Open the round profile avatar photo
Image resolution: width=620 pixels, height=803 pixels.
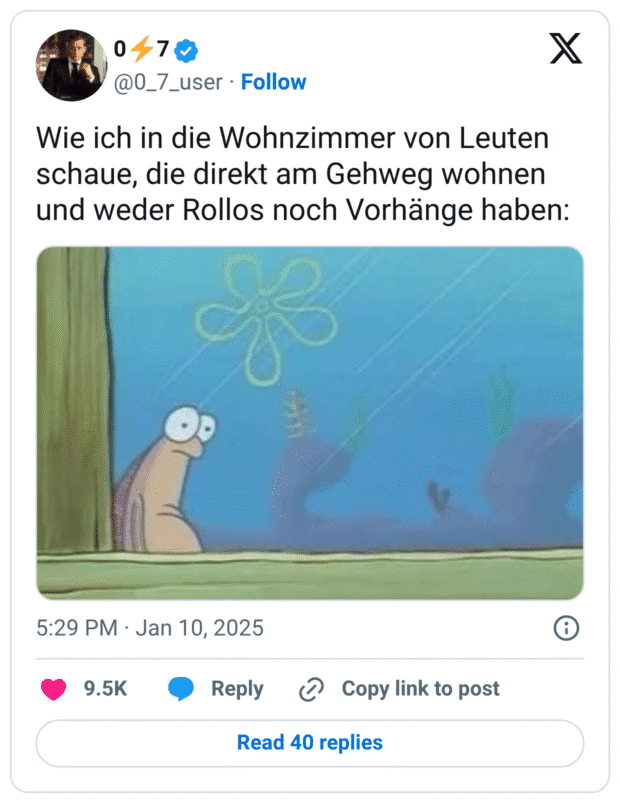click(71, 65)
